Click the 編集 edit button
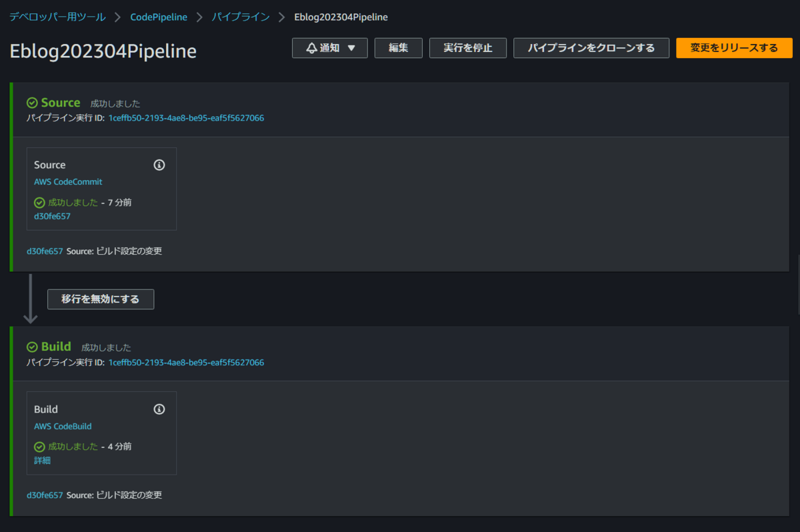Viewport: 800px width, 532px height. click(x=399, y=48)
